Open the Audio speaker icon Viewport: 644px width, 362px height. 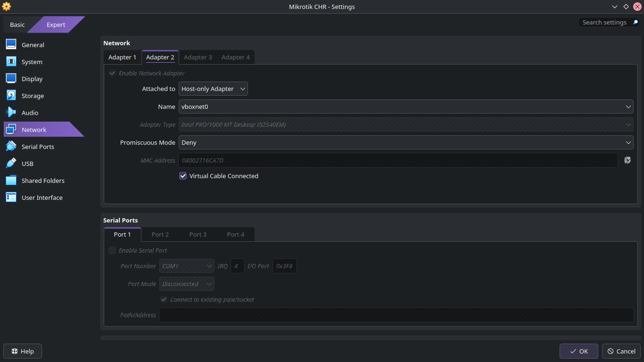pos(11,113)
